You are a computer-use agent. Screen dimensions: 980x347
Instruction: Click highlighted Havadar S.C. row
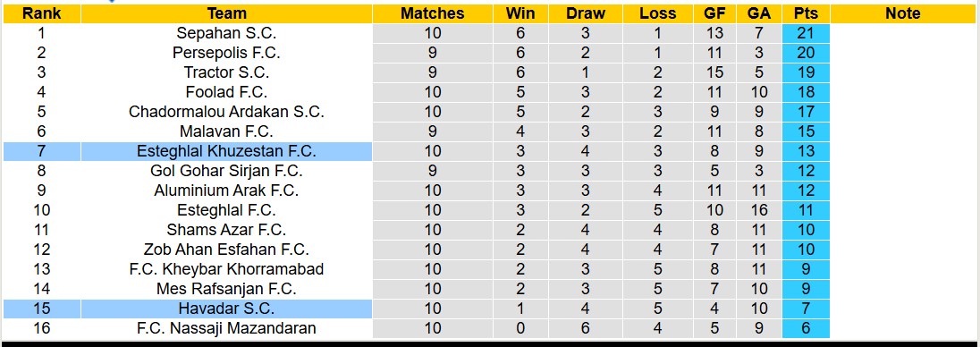(x=188, y=309)
